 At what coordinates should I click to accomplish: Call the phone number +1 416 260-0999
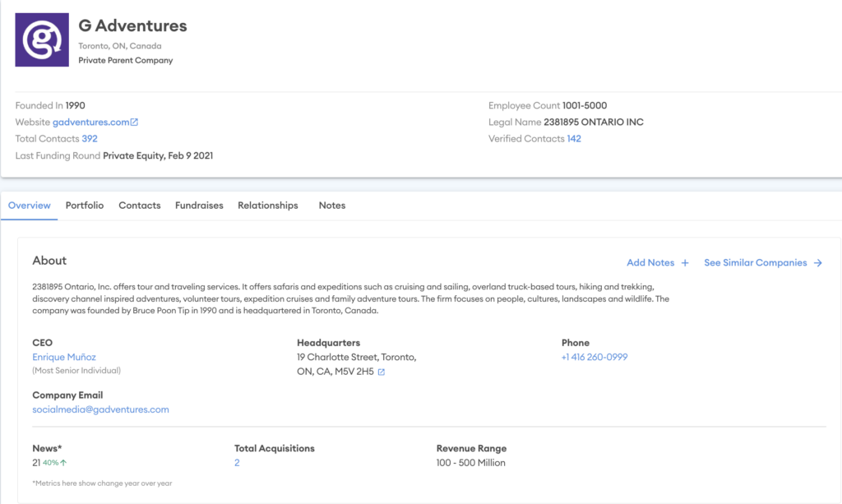[594, 357]
